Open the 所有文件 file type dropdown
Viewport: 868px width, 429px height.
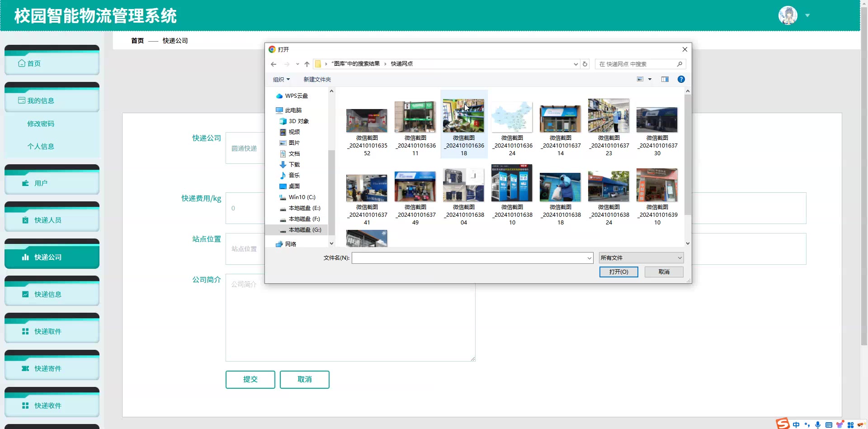(641, 258)
